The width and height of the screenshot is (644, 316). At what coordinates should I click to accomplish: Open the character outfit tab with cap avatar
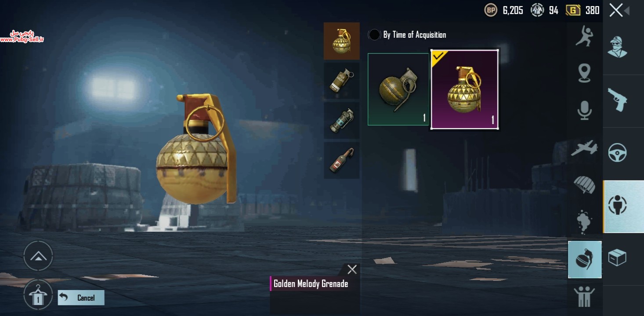point(617,47)
